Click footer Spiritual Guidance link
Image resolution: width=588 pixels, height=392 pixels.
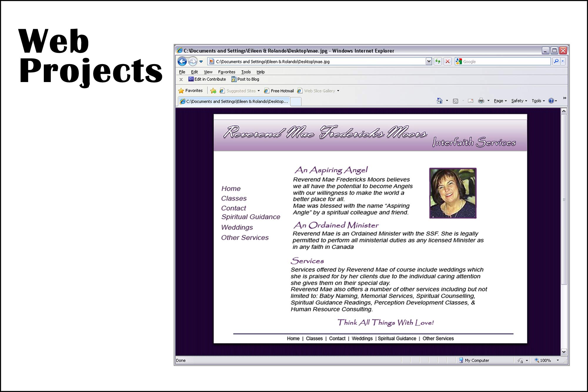(x=397, y=338)
